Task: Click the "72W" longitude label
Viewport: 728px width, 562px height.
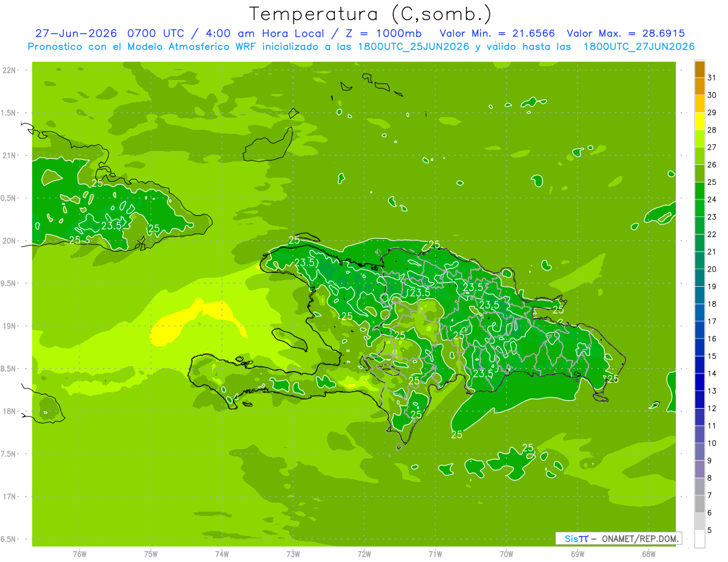Action: click(364, 554)
